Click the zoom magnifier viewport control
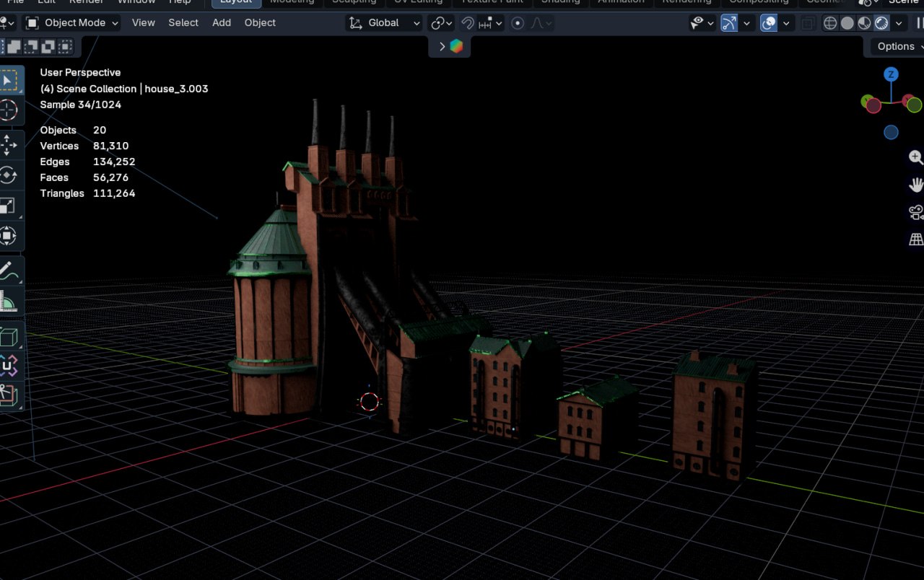The width and height of the screenshot is (924, 580). pos(916,157)
